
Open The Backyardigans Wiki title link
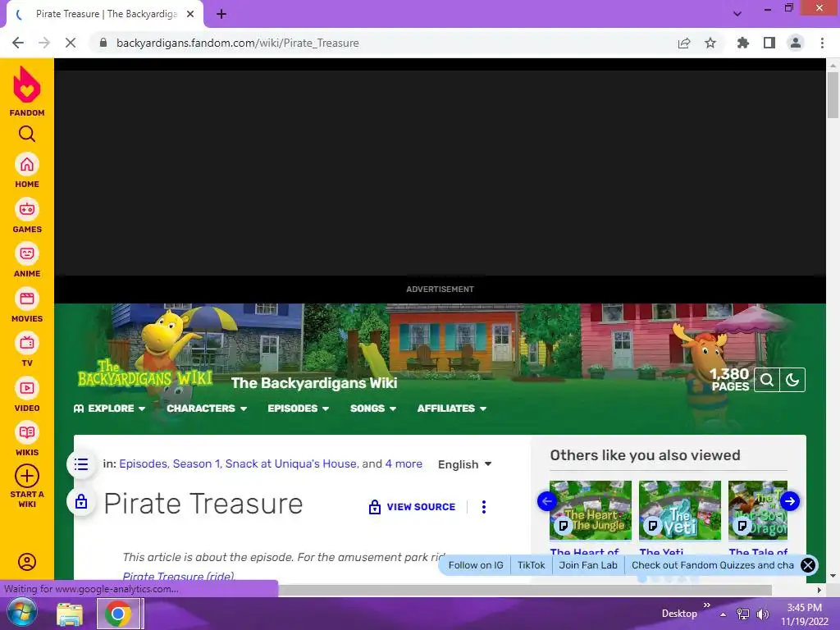point(314,383)
